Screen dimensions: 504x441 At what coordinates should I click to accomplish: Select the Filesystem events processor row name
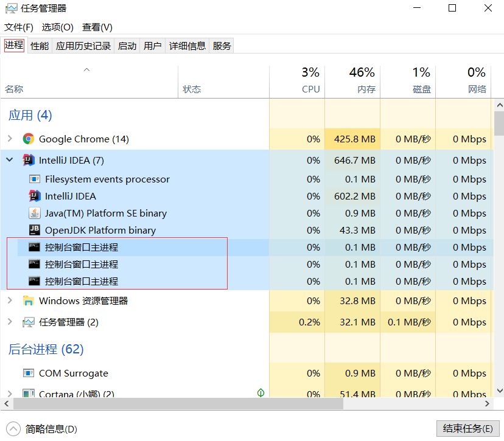click(x=107, y=179)
